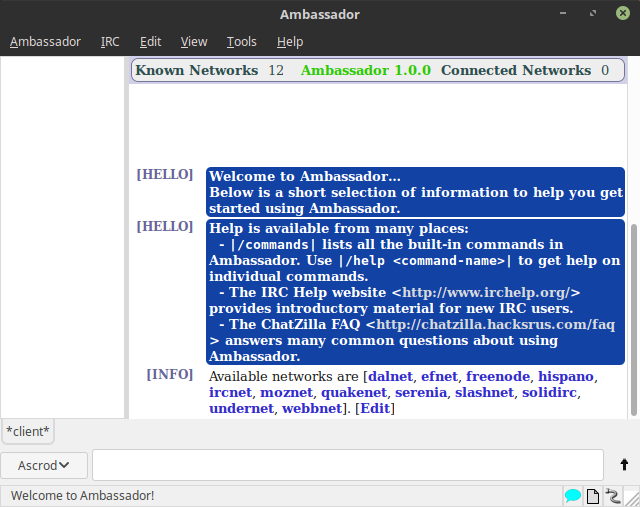Click the chat output vertical scrollbar
Image resolution: width=640 pixels, height=507 pixels.
634,319
